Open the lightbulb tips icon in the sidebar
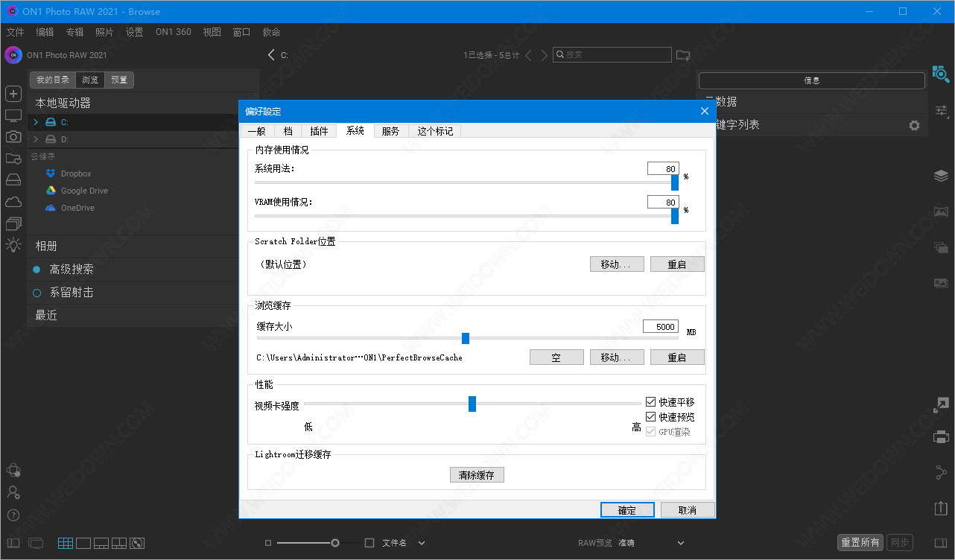Image resolution: width=955 pixels, height=560 pixels. point(13,245)
